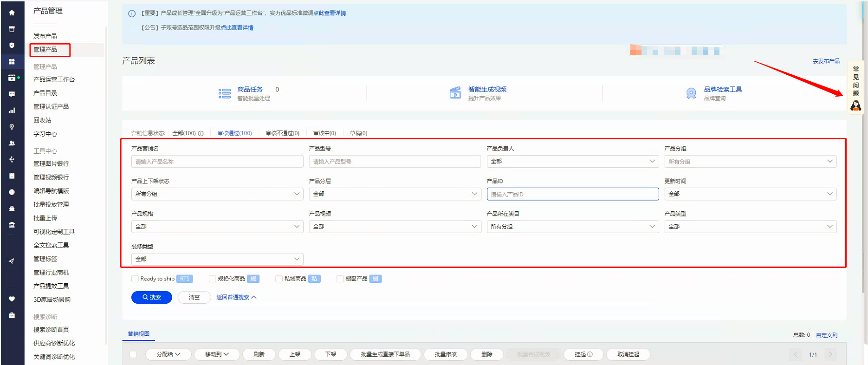Click the 智能生成视频 video icon
868x365 pixels.
[455, 93]
